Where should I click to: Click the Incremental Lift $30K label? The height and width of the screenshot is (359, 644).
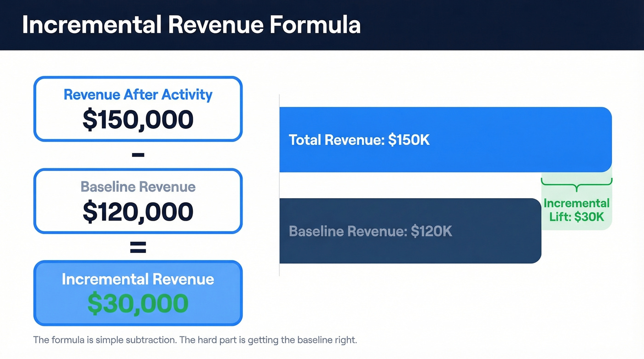575,210
